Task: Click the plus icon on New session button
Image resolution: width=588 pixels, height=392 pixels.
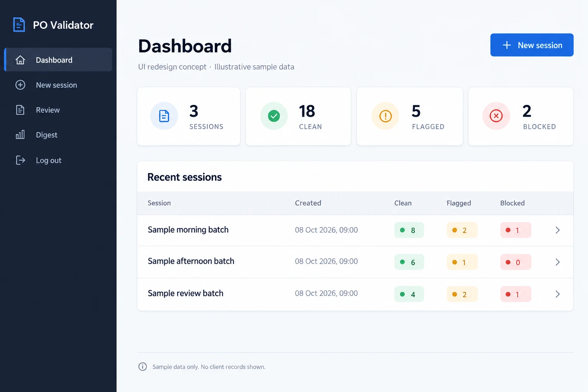Action: pos(507,45)
